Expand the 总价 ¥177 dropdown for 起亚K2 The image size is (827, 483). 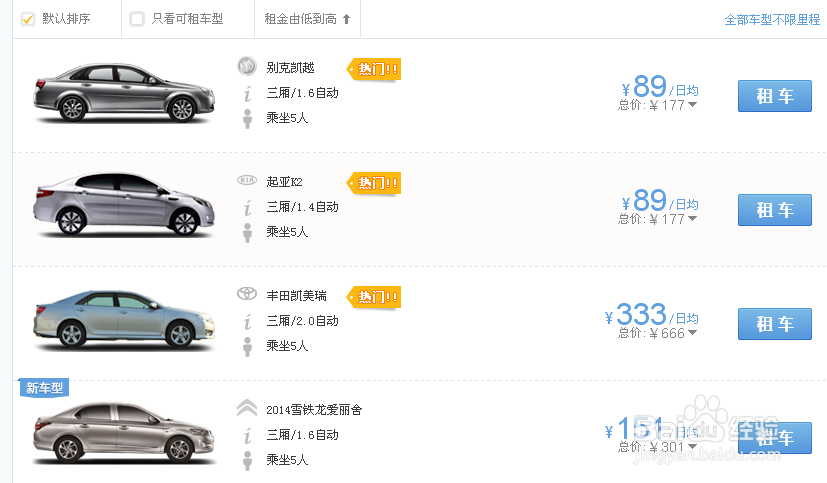point(693,218)
